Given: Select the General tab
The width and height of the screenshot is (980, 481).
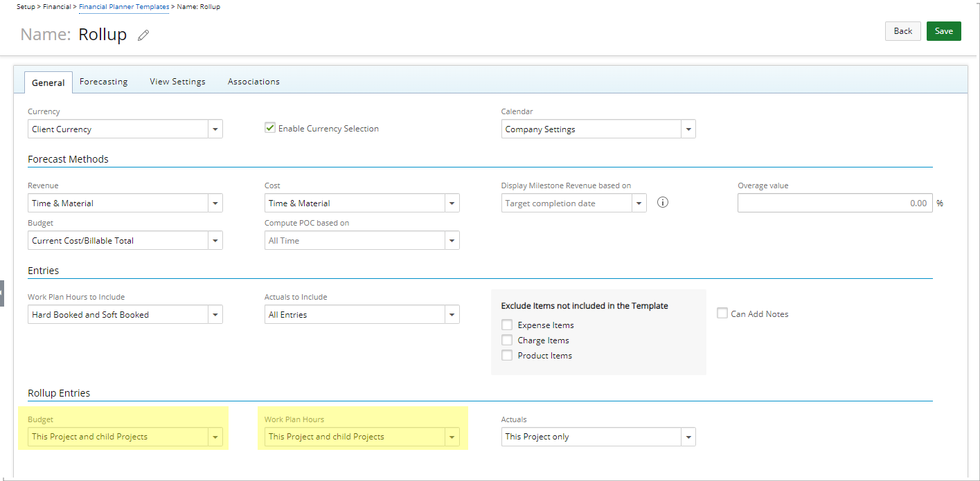Looking at the screenshot, I should click(x=48, y=82).
